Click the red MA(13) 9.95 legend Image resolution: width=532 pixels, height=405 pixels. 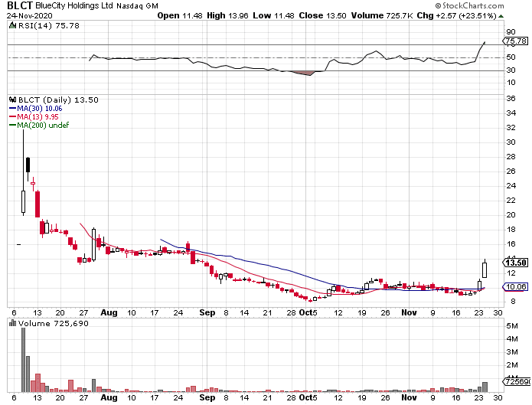[34, 117]
